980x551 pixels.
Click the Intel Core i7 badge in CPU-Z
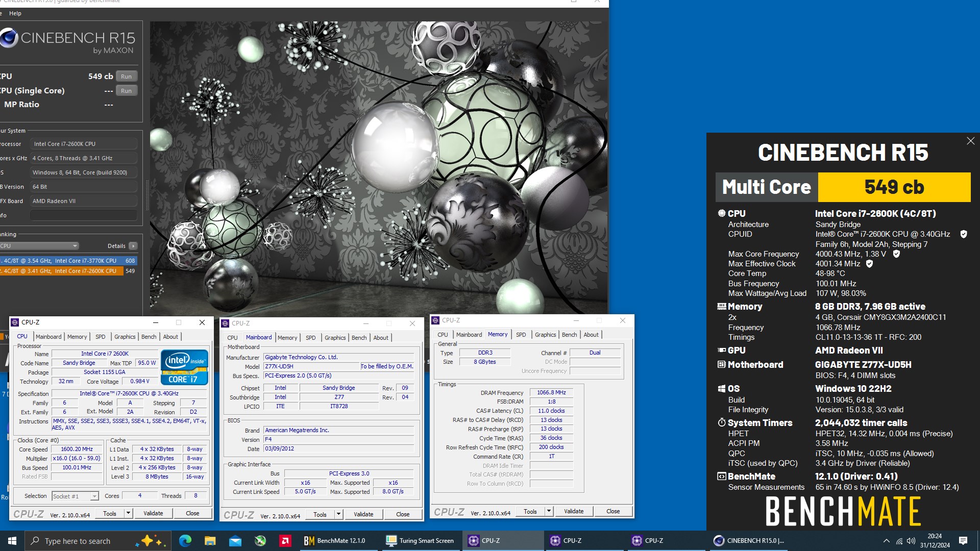(184, 367)
